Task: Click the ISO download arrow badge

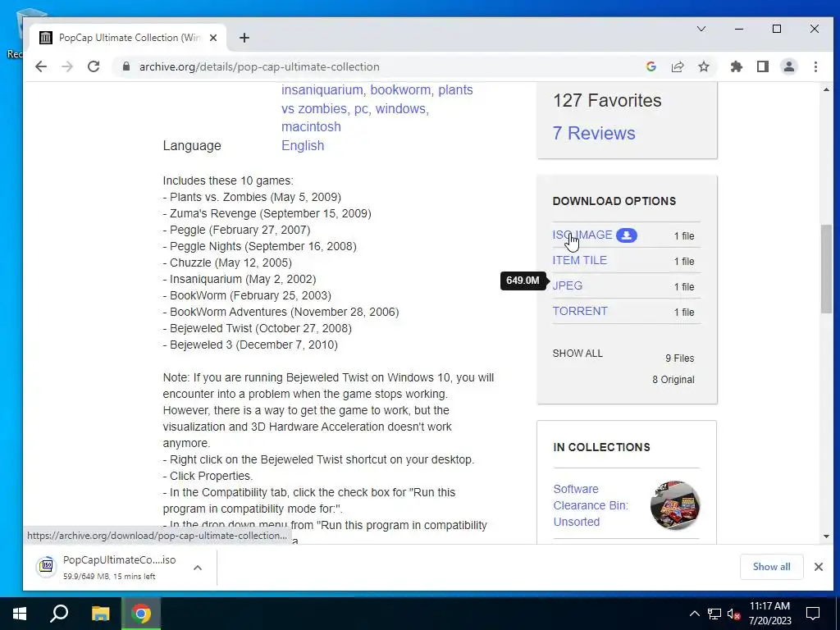Action: tap(626, 235)
